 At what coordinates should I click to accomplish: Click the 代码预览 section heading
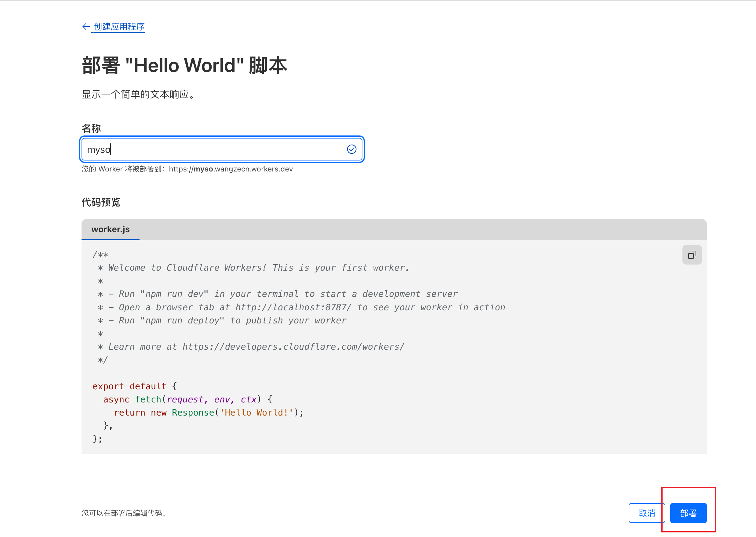101,202
